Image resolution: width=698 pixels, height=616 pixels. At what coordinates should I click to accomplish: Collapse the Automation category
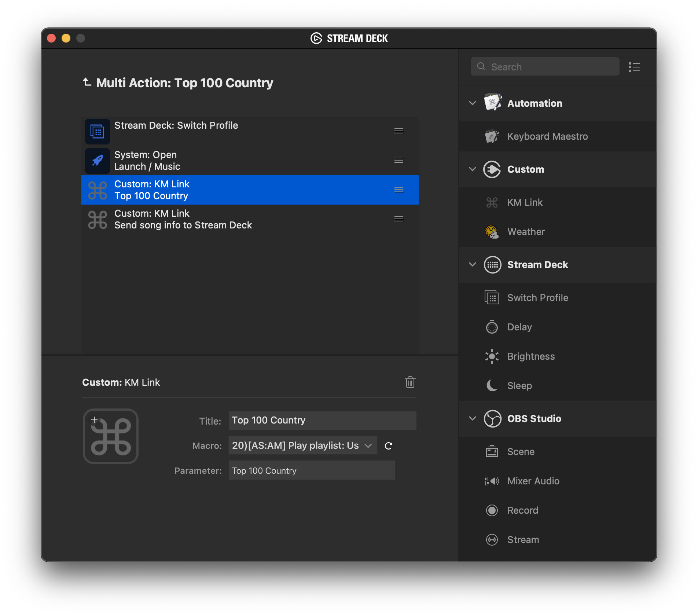(x=473, y=103)
